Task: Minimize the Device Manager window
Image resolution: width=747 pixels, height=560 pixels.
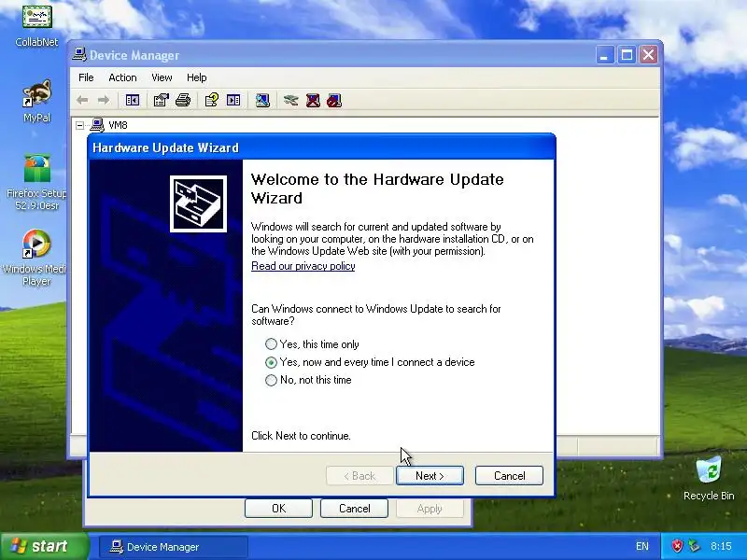Action: coord(604,55)
